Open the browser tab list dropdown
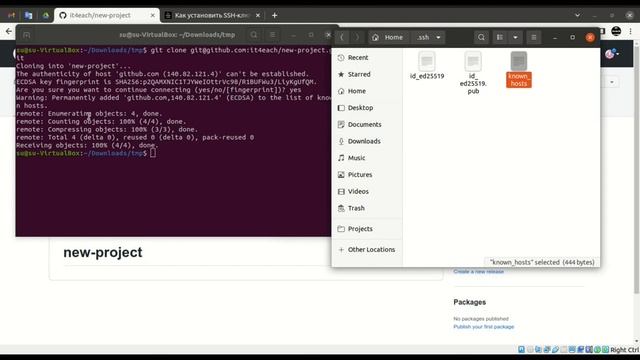Image resolution: width=640 pixels, height=360 pixels. coord(577,15)
